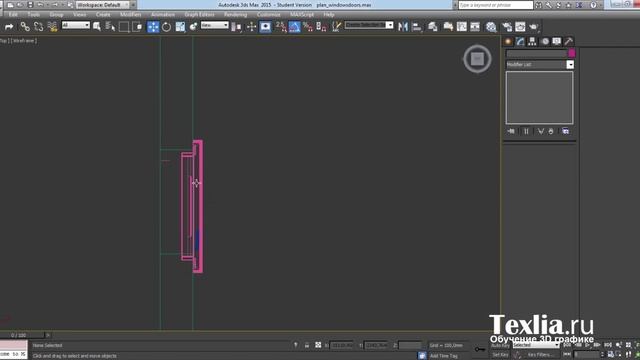This screenshot has height=360, width=640.
Task: Click the Set Key button
Action: (x=500, y=355)
